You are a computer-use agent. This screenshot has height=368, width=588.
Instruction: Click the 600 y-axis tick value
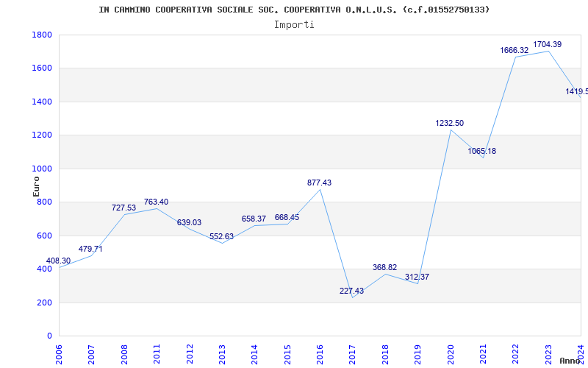click(44, 236)
